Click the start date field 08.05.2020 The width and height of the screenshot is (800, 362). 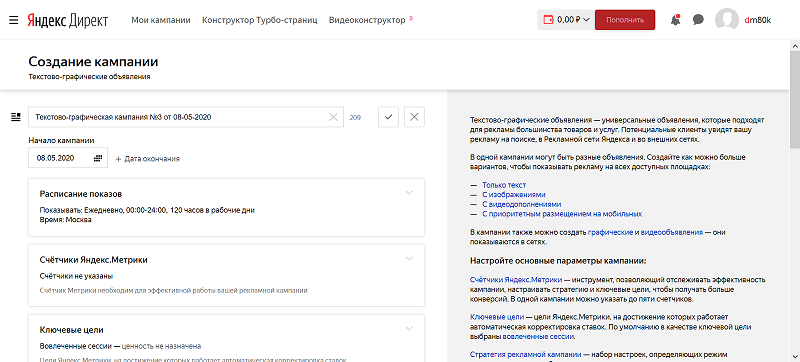click(x=67, y=158)
